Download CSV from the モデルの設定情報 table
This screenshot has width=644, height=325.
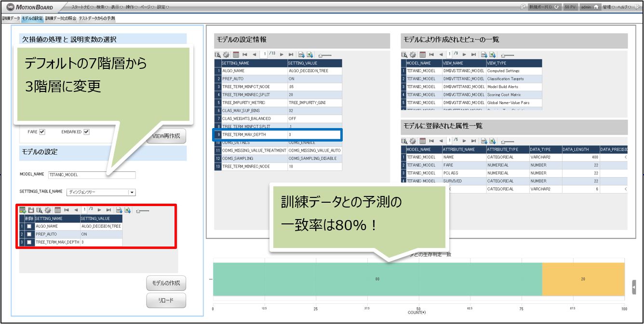tap(301, 55)
